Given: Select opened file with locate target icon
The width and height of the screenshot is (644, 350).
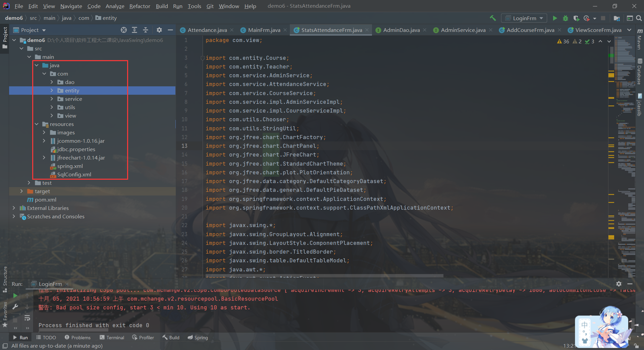Looking at the screenshot, I should point(124,30).
